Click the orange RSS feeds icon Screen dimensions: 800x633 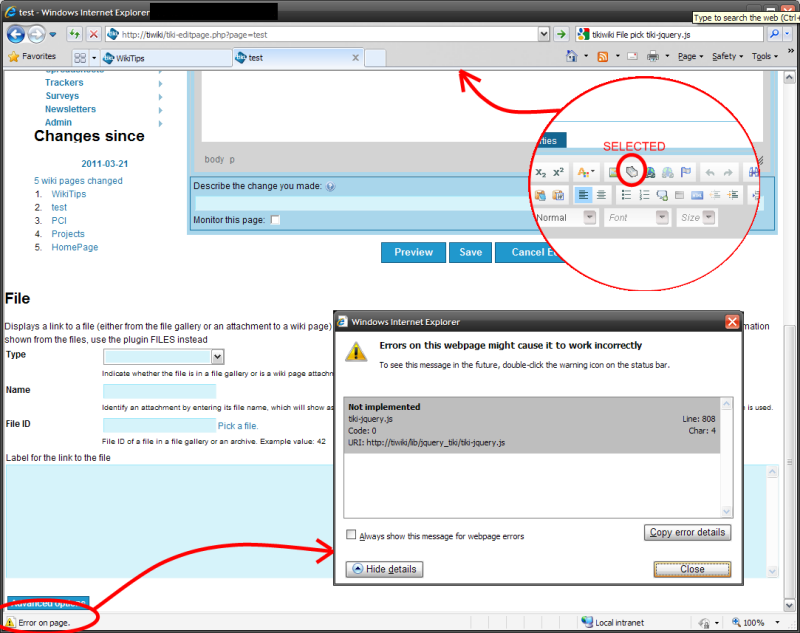[603, 56]
